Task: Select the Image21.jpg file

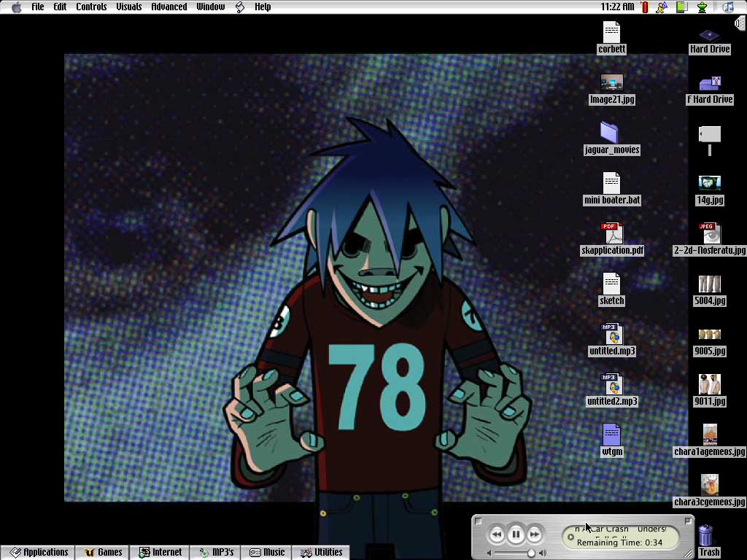Action: click(x=612, y=82)
